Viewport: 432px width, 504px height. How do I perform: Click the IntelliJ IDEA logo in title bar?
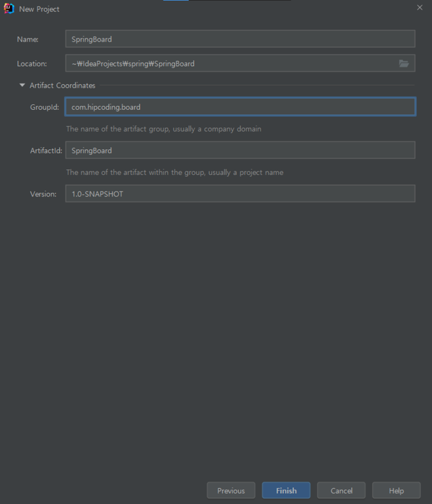coord(9,8)
